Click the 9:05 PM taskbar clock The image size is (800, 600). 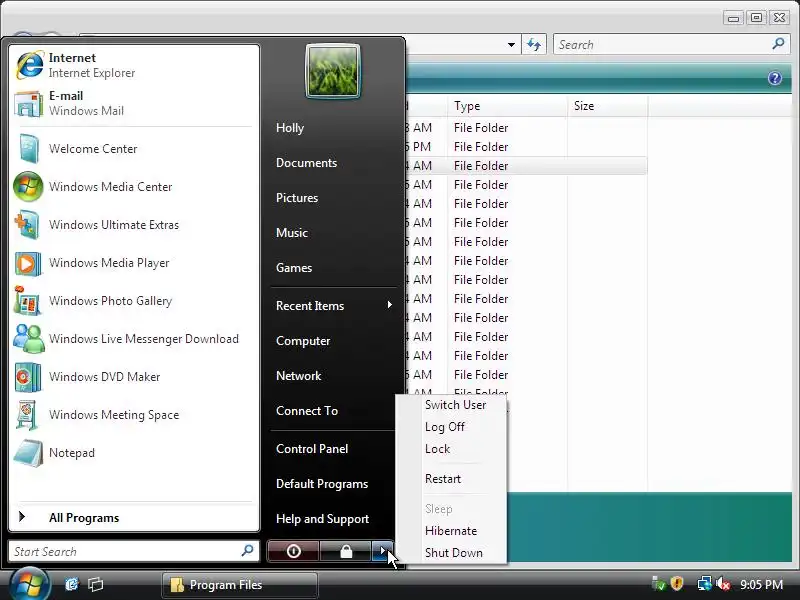(x=761, y=584)
